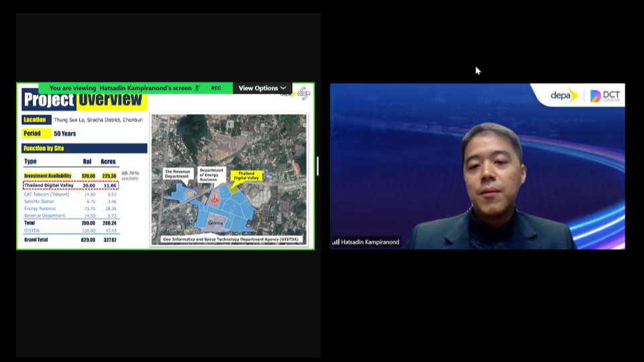Click the 11.86 value in the dashed row
The image size is (644, 362).
point(110,186)
